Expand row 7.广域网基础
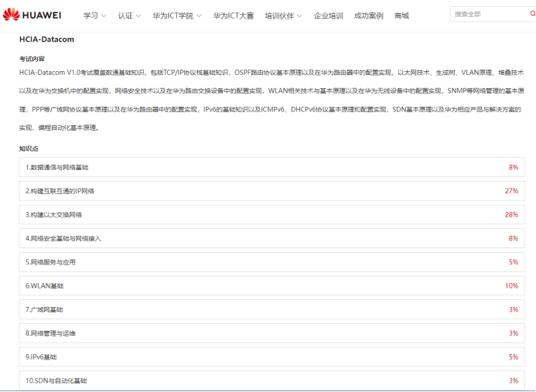 271,309
